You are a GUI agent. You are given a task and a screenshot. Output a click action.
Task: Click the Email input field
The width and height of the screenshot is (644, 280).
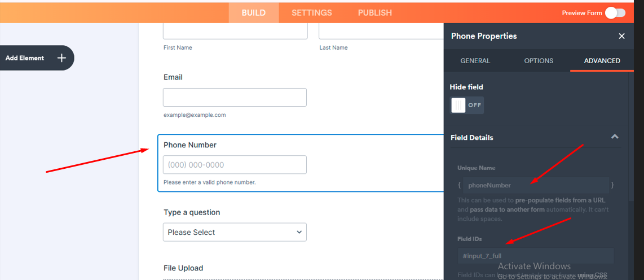[235, 97]
